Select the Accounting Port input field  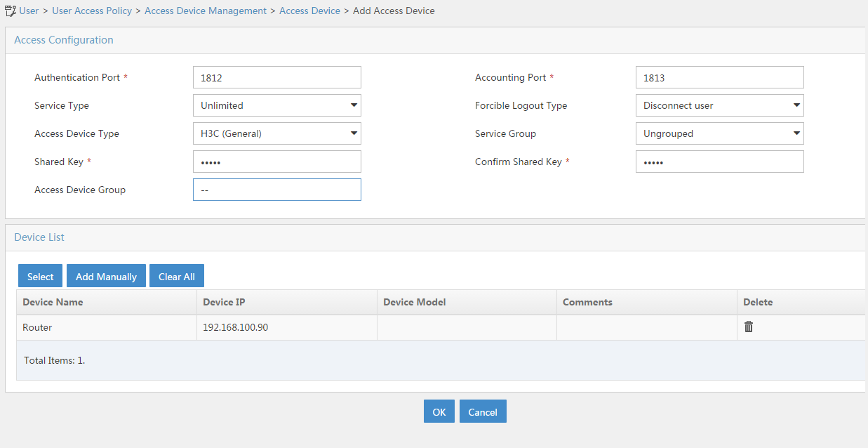[719, 77]
